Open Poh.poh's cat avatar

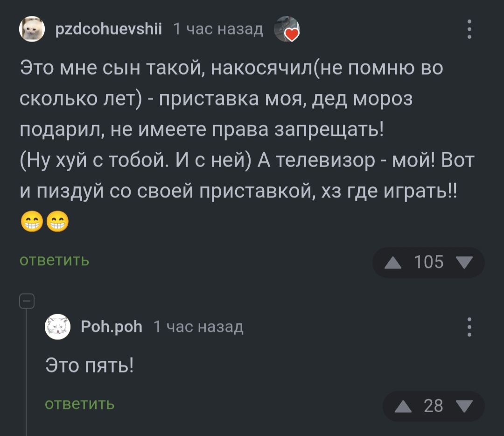(57, 327)
